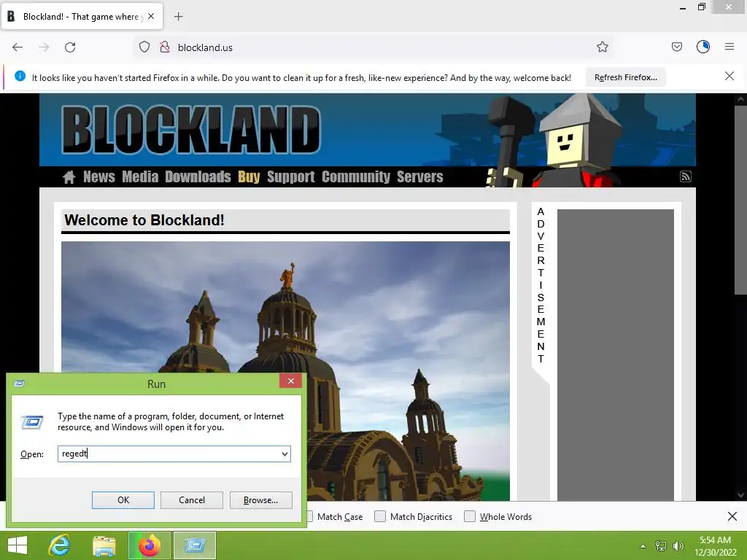The width and height of the screenshot is (747, 560).
Task: Enable the Match Diacritics checkbox
Action: click(379, 516)
